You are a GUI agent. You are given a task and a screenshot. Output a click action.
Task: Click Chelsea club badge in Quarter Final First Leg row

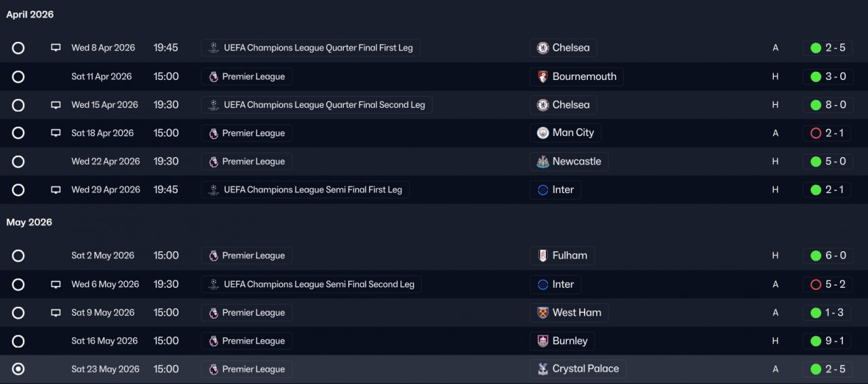(x=542, y=48)
